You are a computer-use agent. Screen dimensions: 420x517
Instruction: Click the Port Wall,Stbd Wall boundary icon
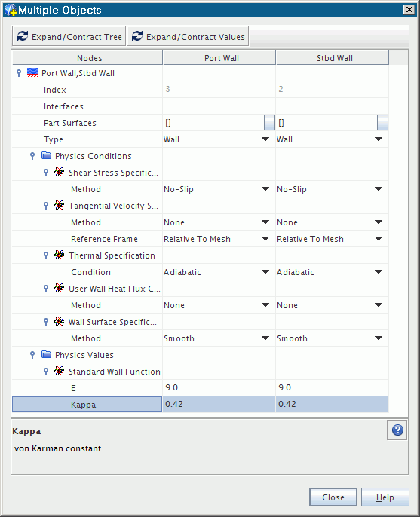32,73
